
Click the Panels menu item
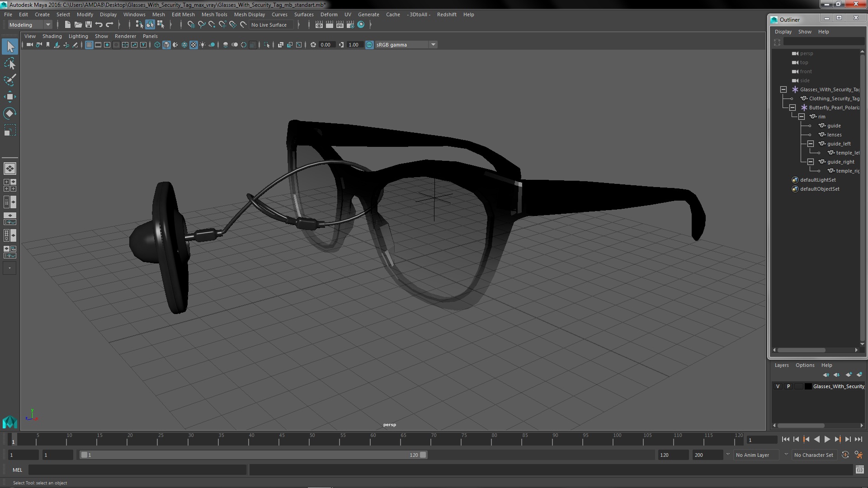tap(150, 36)
